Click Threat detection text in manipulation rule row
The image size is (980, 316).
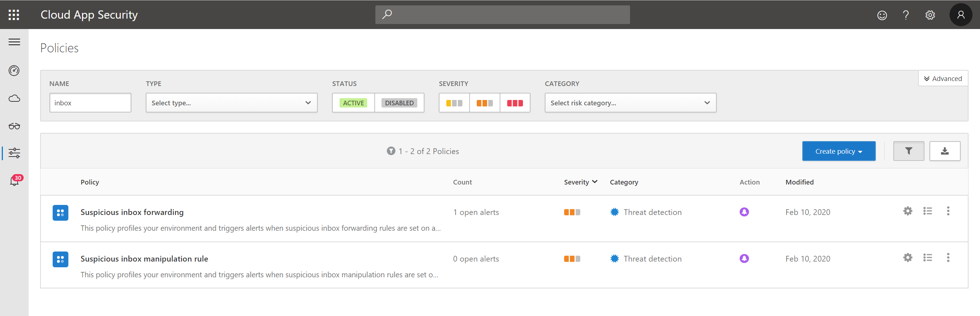coord(652,259)
